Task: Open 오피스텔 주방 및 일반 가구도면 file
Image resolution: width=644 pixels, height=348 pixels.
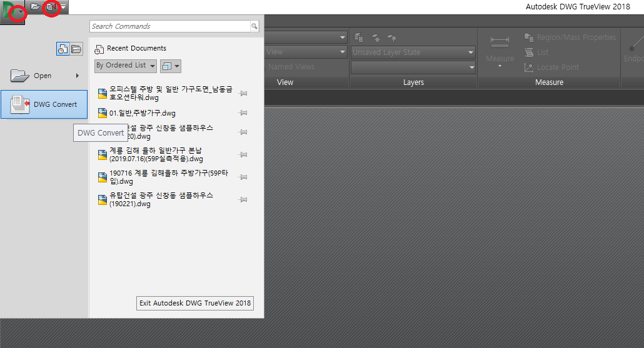Action: click(x=171, y=94)
